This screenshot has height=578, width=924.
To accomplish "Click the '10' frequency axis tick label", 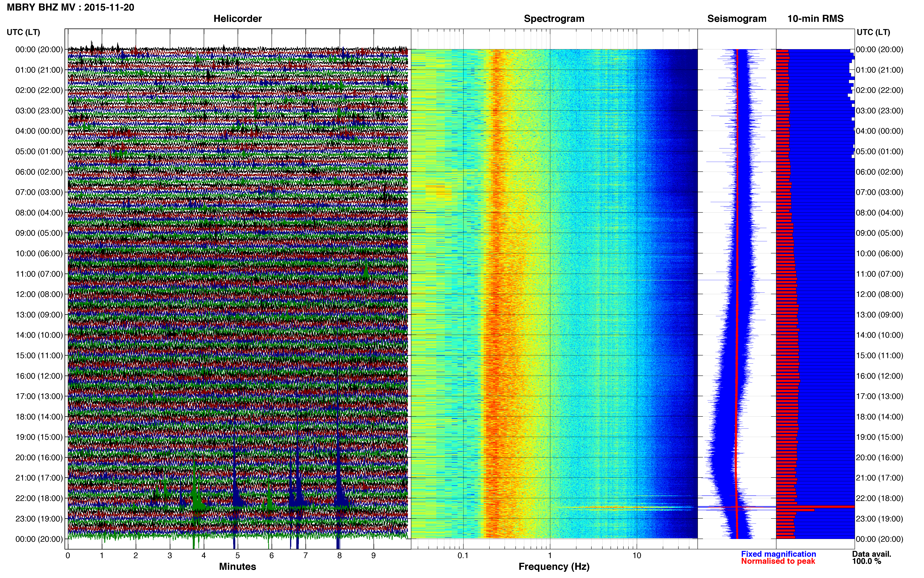I will 637,556.
